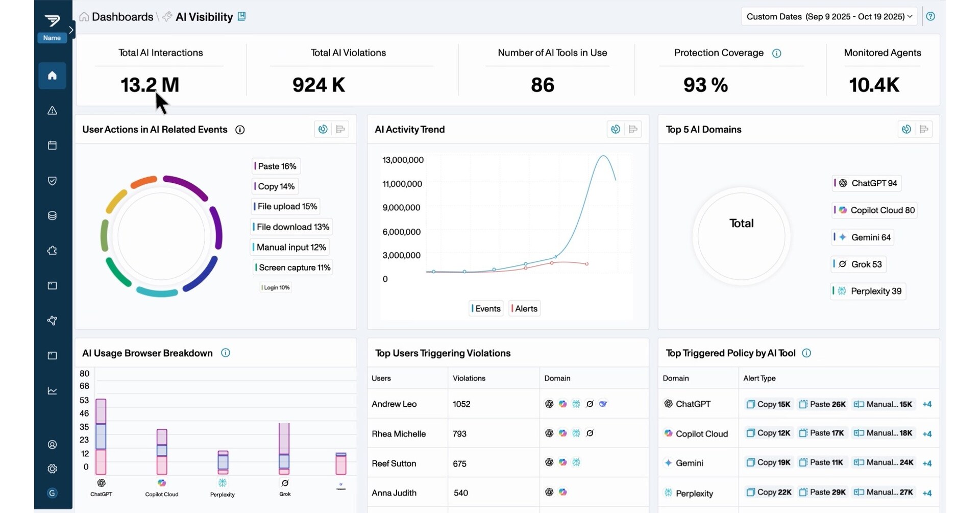Click the user account icon in sidebar

point(52,445)
